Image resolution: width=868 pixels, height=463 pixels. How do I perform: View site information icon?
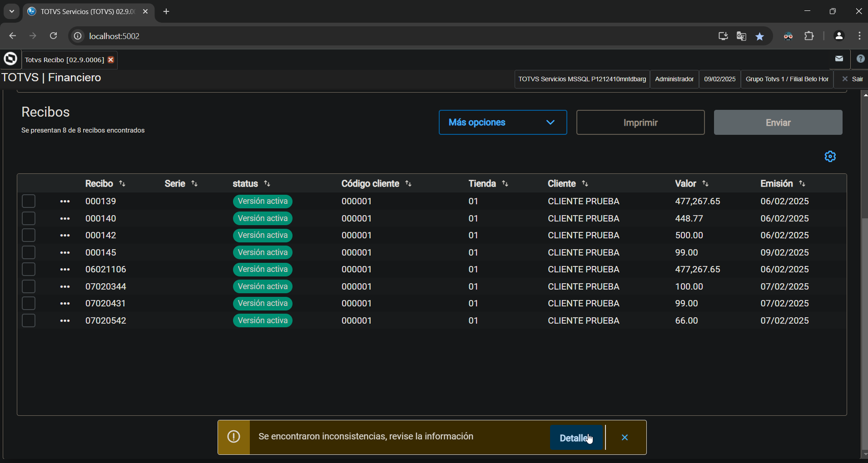coord(78,36)
